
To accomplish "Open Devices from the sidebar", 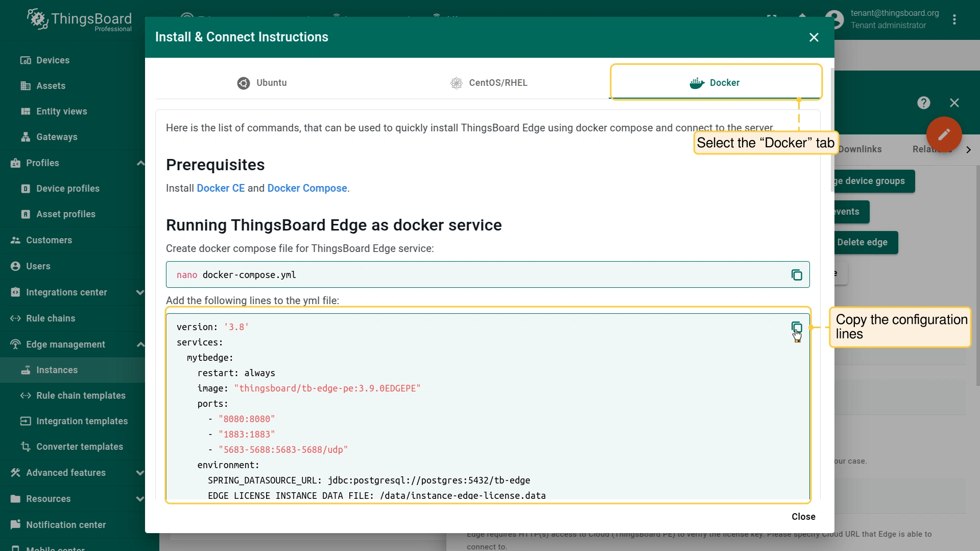I will 53,60.
